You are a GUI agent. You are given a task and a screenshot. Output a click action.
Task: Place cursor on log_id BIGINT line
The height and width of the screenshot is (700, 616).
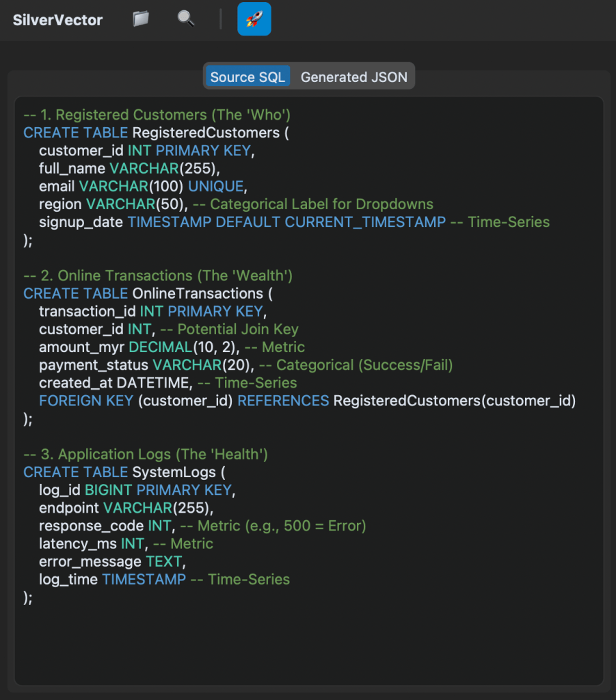pyautogui.click(x=135, y=490)
